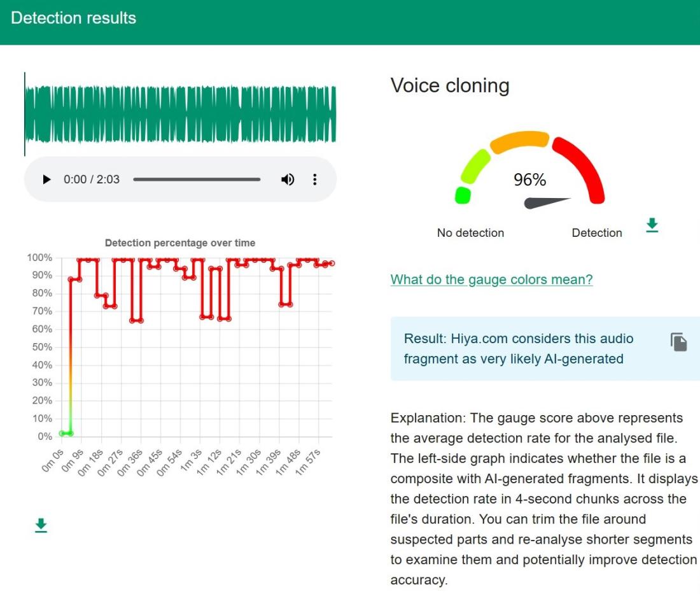700x594 pixels.
Task: Click the red segment of the gauge
Action: (582, 167)
